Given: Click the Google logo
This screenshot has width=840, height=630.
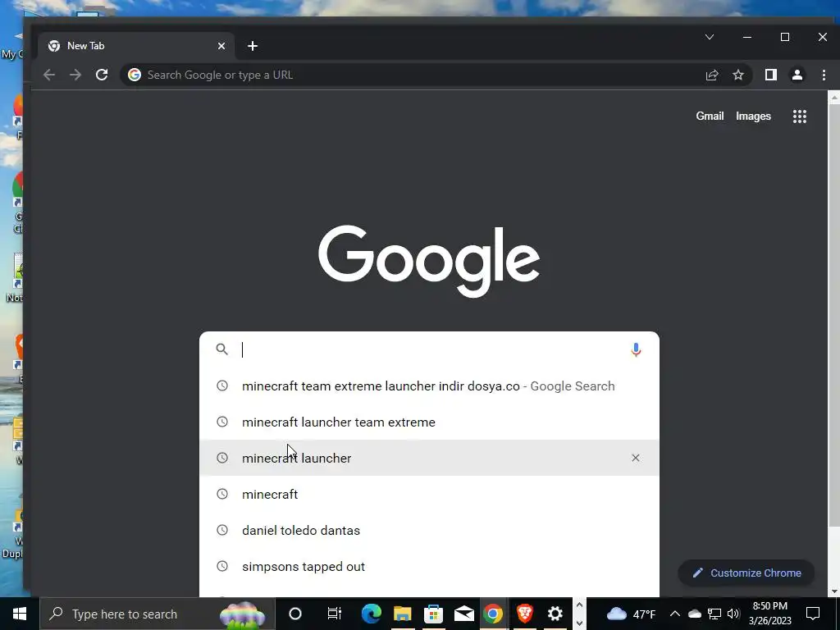Looking at the screenshot, I should click(428, 261).
